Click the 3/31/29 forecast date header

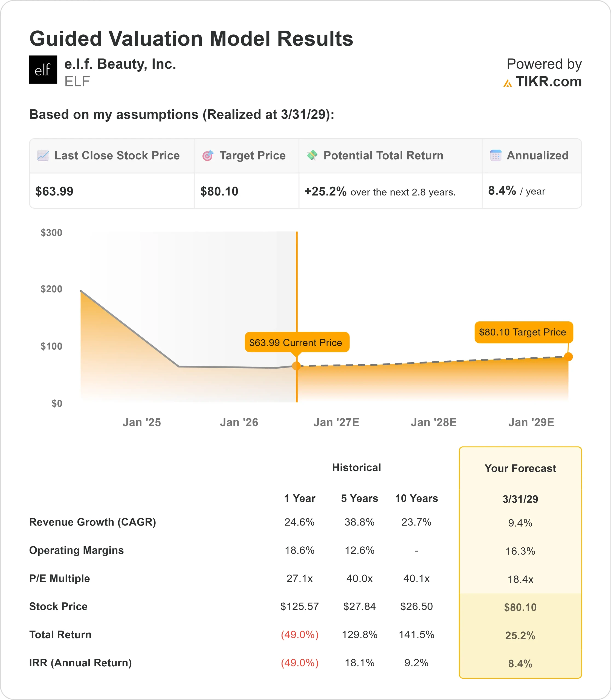click(x=520, y=499)
